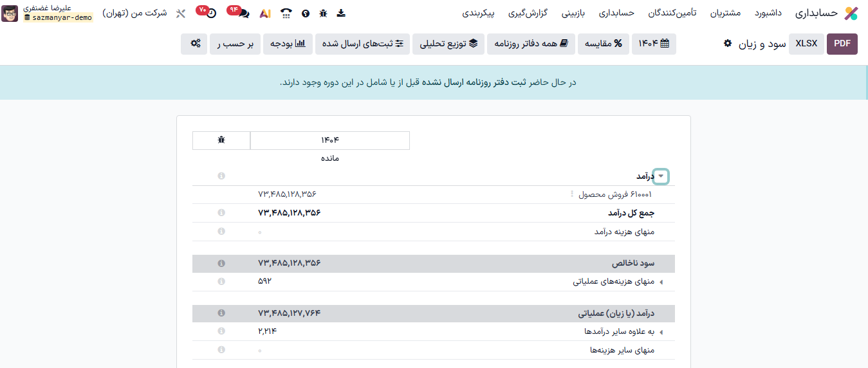Expand منهای هزینه‌های عملیاتی row arrow
The image size is (868, 368).
pos(661,282)
